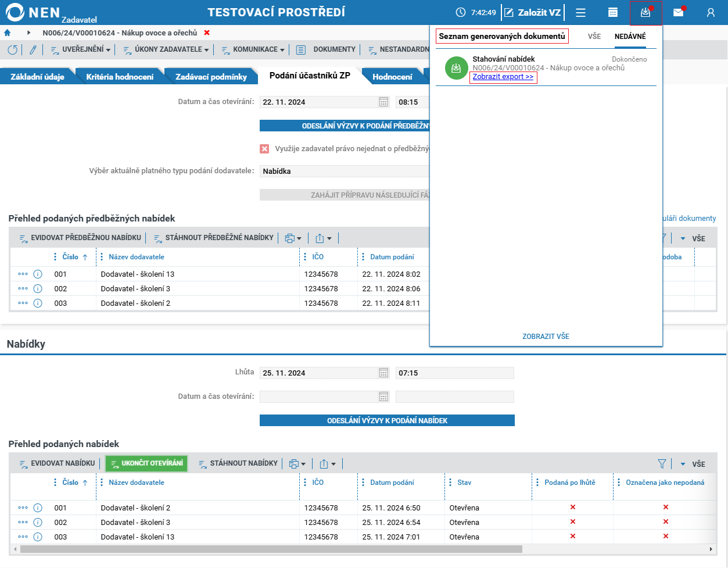Go to the home icon in breadcrumb

click(x=8, y=33)
